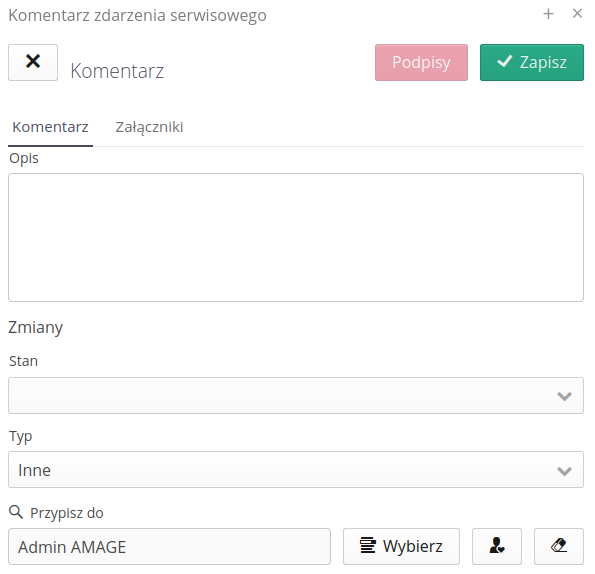This screenshot has width=595, height=574.
Task: Click the Przypisz do label
Action: [67, 513]
